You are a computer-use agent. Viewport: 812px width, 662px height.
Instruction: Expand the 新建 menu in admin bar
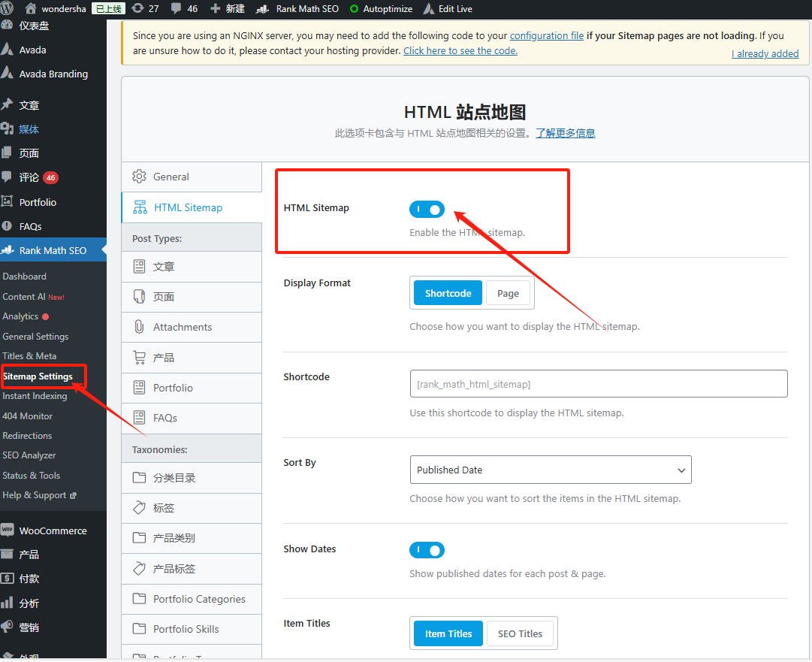click(227, 9)
